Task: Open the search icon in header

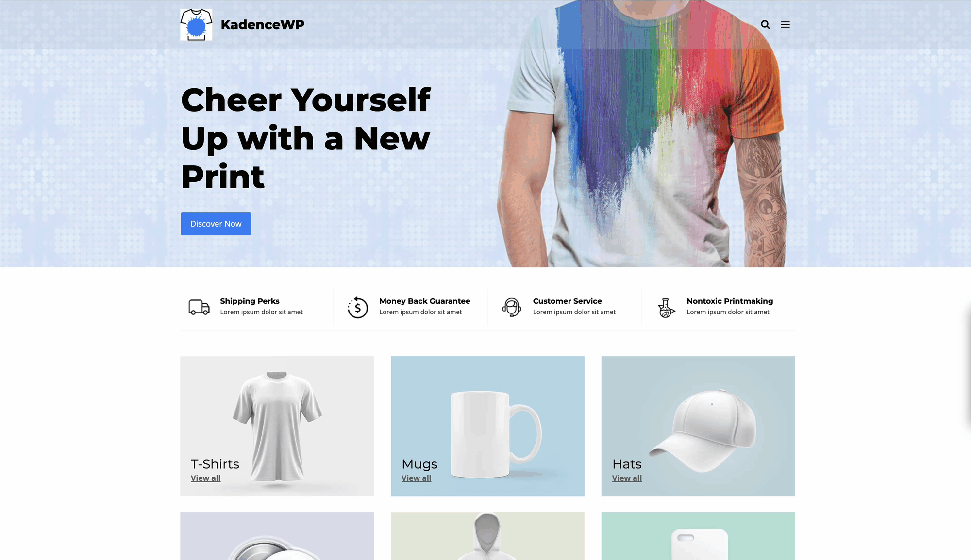Action: pyautogui.click(x=765, y=24)
